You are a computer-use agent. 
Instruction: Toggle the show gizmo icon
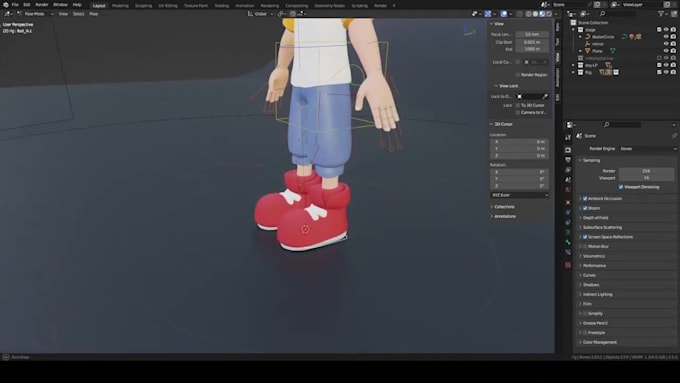488,14
